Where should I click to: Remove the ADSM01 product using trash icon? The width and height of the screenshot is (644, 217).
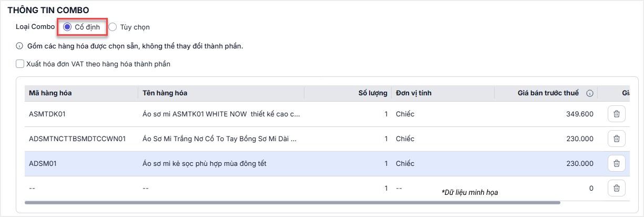[616, 164]
